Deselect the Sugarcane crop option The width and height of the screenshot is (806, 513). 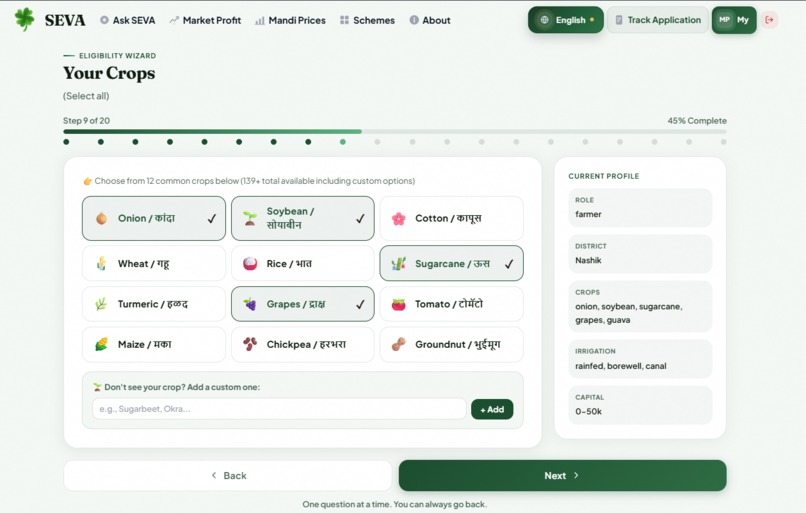coord(451,264)
